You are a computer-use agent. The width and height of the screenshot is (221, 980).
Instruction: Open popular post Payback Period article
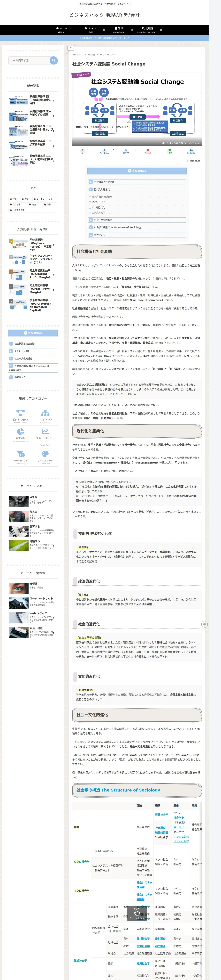(x=33, y=245)
